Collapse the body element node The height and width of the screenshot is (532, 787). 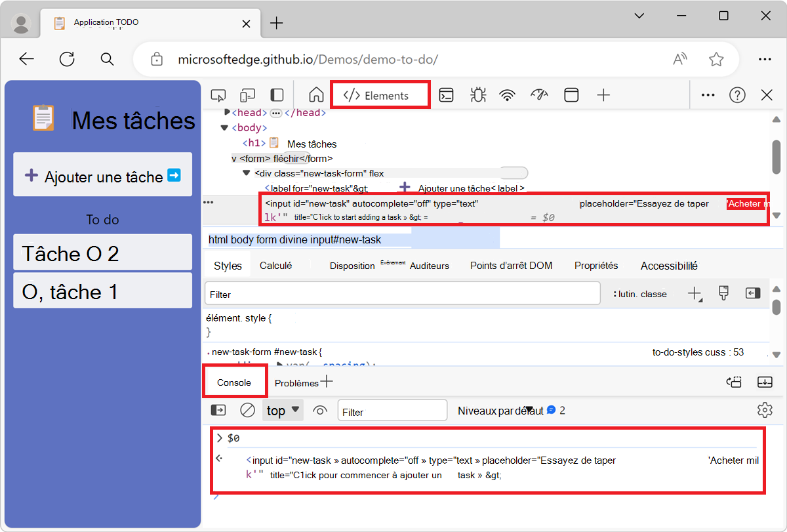(x=224, y=128)
